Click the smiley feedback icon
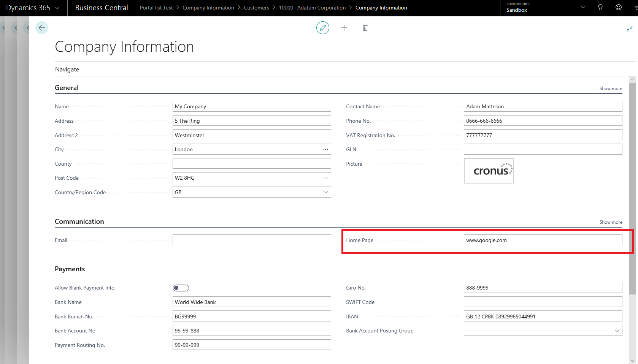 pyautogui.click(x=618, y=8)
